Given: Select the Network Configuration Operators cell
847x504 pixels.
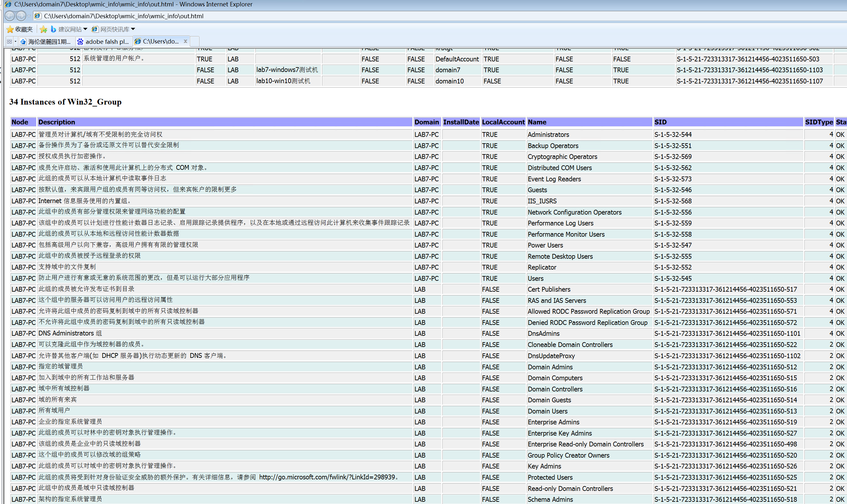Looking at the screenshot, I should (589, 212).
